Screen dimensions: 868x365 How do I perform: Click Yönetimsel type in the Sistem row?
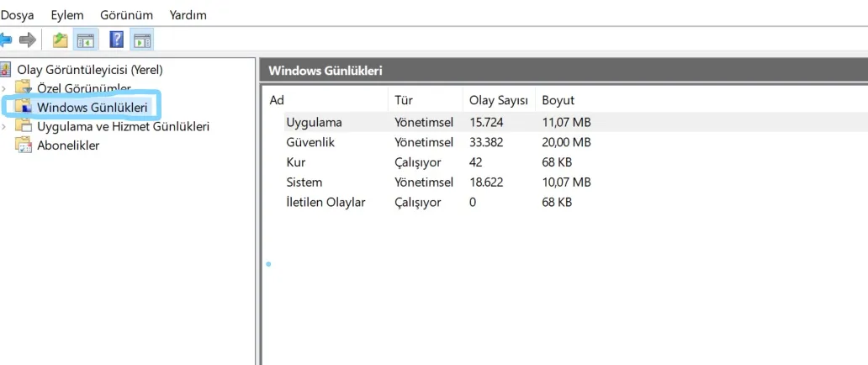point(423,182)
